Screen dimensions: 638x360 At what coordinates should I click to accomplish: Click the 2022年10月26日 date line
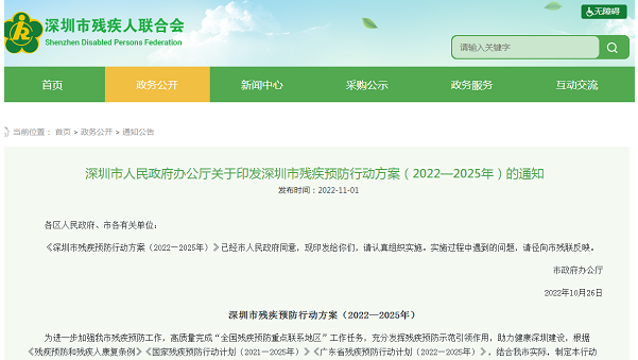[573, 292]
